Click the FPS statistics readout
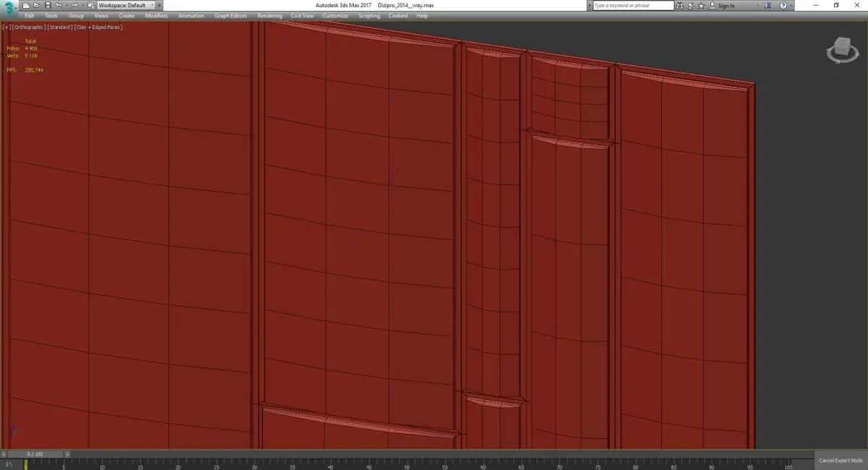Screen dimensions: 868x470 tap(25, 70)
